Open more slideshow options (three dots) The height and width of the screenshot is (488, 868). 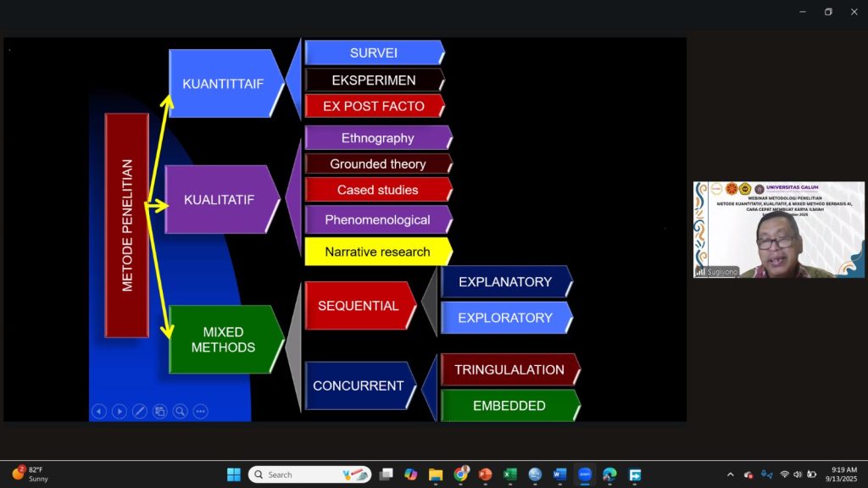pyautogui.click(x=201, y=411)
